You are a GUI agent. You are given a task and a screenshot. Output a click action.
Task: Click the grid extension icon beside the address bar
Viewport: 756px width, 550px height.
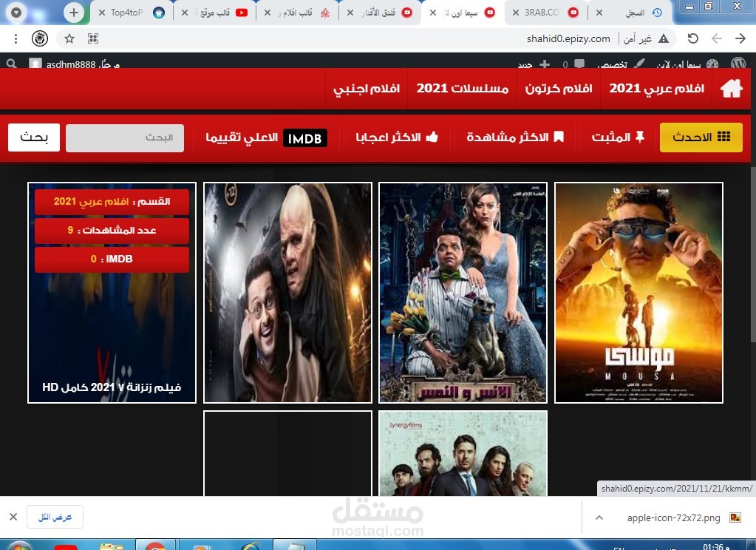93,38
